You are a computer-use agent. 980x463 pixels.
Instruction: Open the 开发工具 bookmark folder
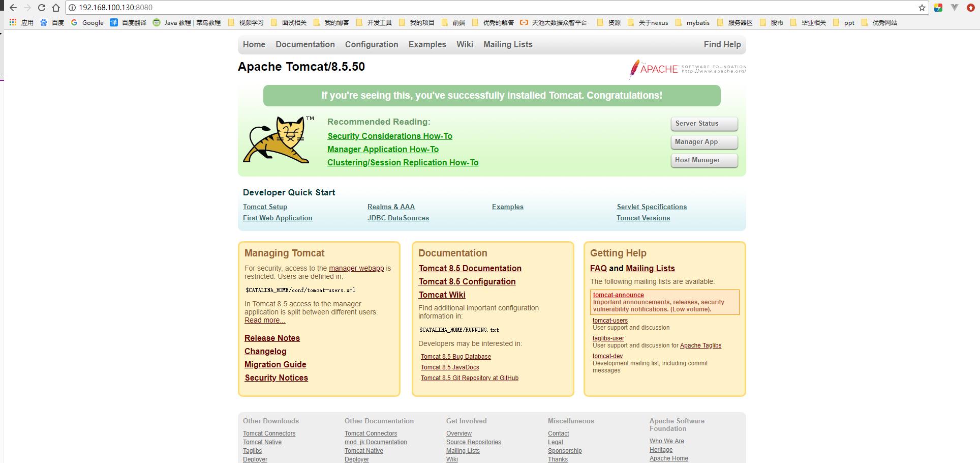point(374,22)
